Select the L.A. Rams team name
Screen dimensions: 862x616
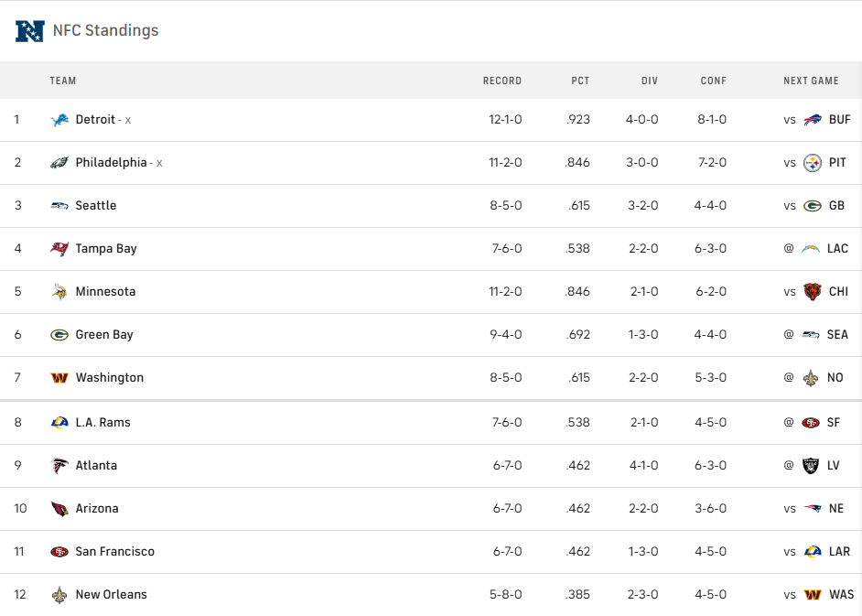(x=103, y=423)
